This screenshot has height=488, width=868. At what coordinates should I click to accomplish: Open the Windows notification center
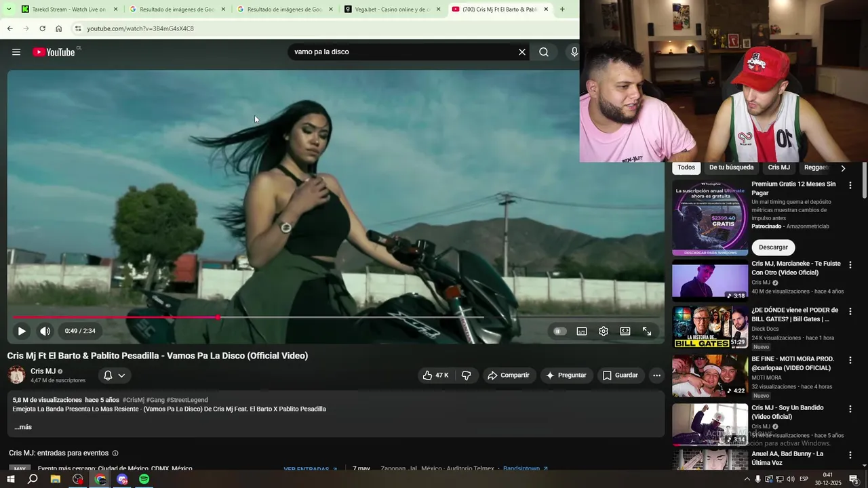pyautogui.click(x=854, y=479)
